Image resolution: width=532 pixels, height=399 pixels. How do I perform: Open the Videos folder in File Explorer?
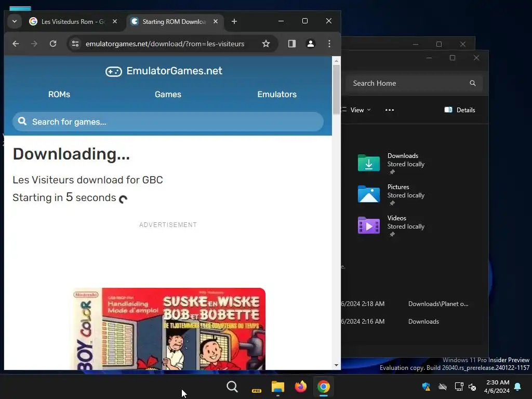(391, 225)
